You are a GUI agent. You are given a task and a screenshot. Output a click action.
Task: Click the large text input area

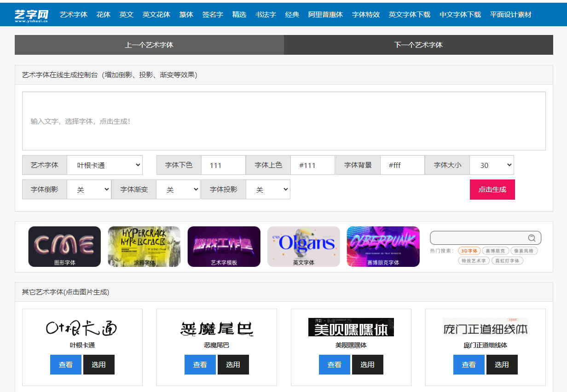click(283, 121)
